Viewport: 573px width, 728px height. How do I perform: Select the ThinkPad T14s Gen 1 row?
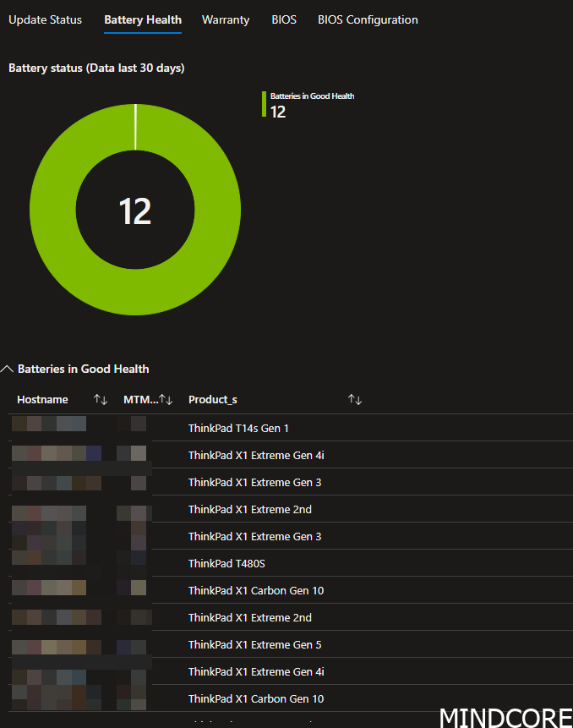pos(291,428)
